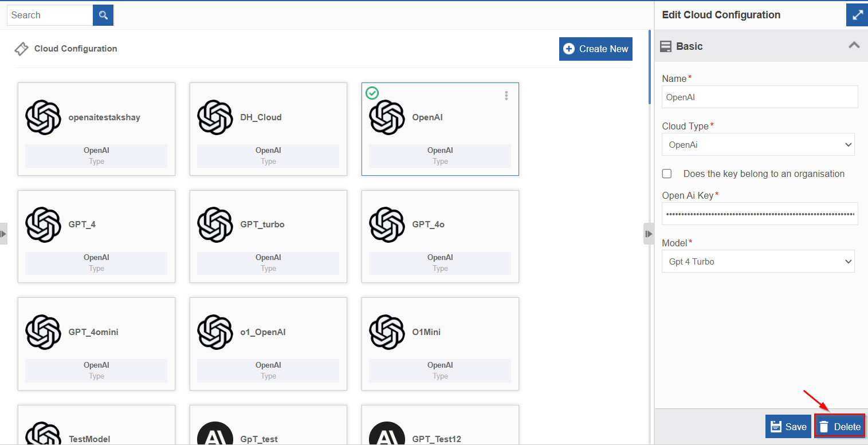The height and width of the screenshot is (445, 868).
Task: Select the openaitestakshay card name
Action: click(x=104, y=117)
